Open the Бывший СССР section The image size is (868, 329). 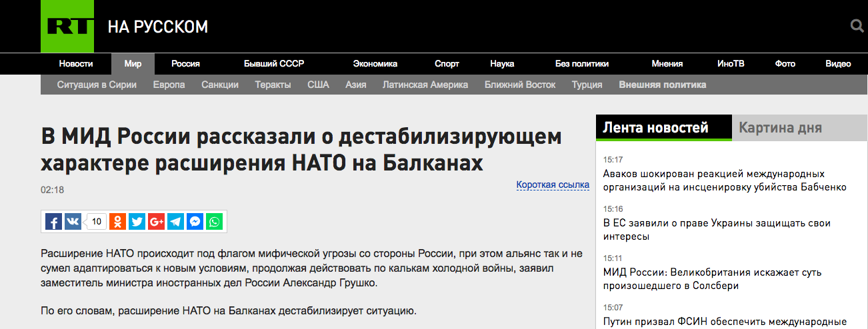tap(274, 64)
